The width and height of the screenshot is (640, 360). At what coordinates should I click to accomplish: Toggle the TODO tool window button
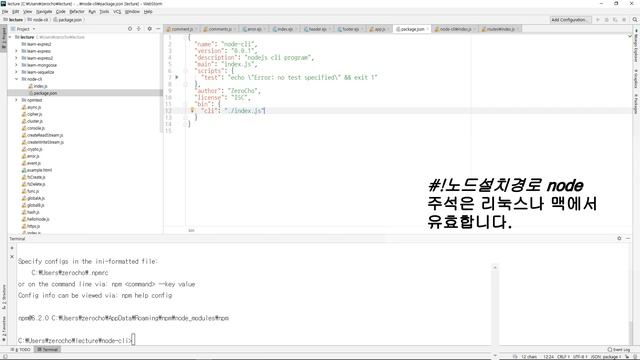point(22,349)
